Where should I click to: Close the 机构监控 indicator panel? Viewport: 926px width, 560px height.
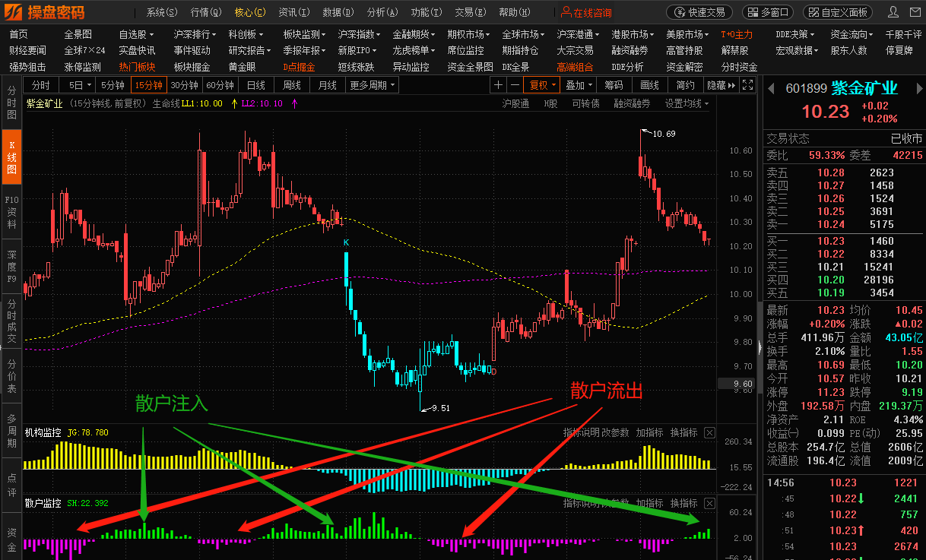[709, 432]
